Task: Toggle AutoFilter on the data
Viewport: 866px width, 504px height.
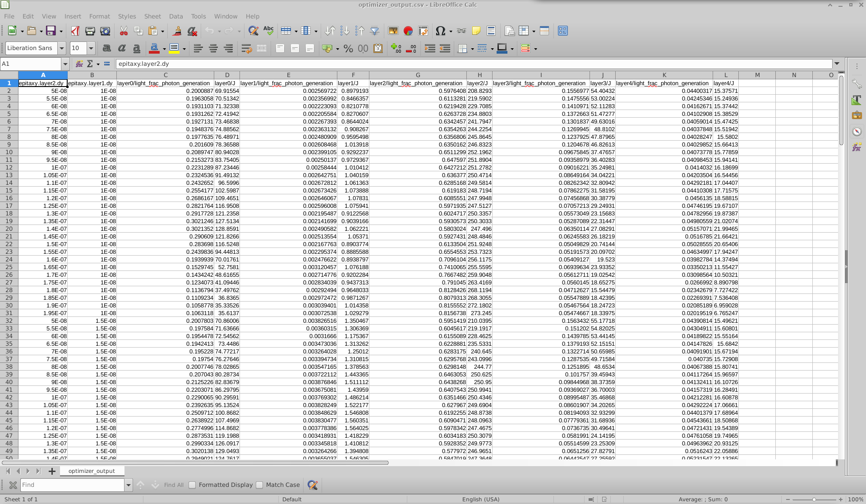Action: click(x=375, y=31)
